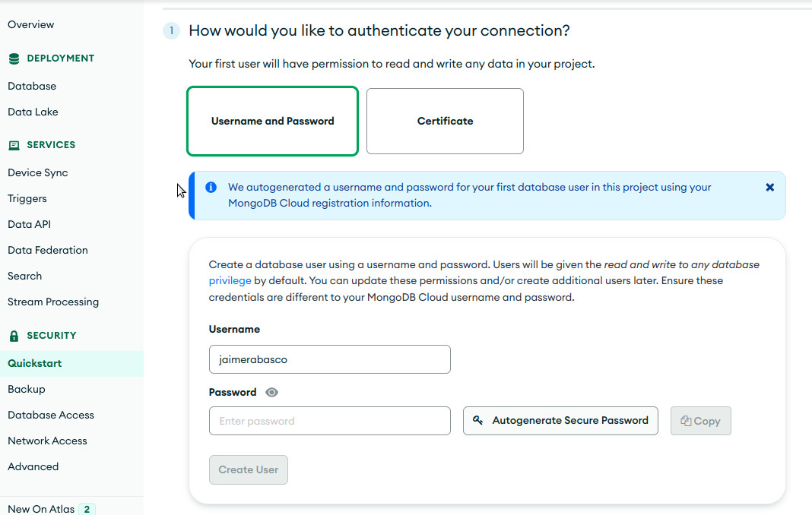The image size is (812, 515).
Task: Click the Username input field
Action: point(330,359)
